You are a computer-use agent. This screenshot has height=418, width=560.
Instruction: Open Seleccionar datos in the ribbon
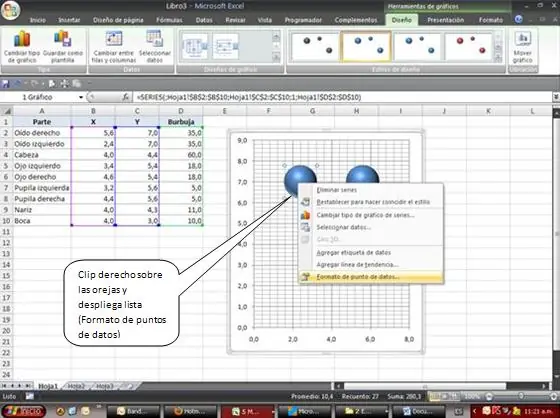[155, 47]
